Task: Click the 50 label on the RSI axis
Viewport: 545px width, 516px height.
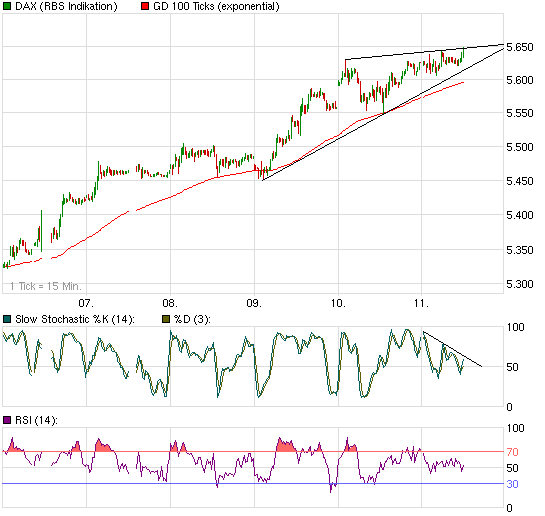Action: pos(512,468)
